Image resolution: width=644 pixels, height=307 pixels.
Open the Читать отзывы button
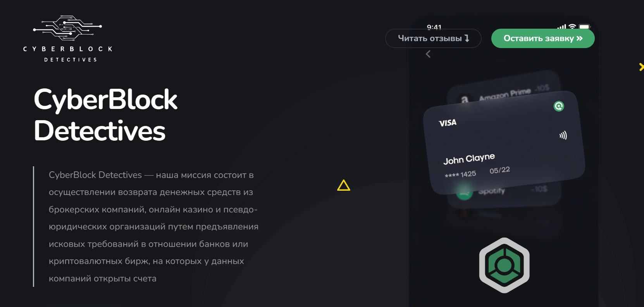click(433, 38)
